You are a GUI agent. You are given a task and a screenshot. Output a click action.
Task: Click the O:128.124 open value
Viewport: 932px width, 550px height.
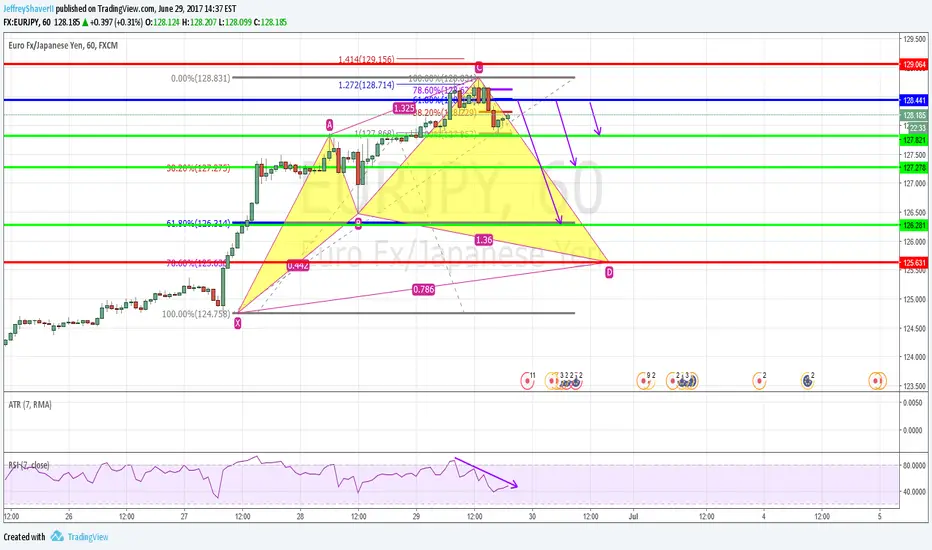pyautogui.click(x=162, y=22)
